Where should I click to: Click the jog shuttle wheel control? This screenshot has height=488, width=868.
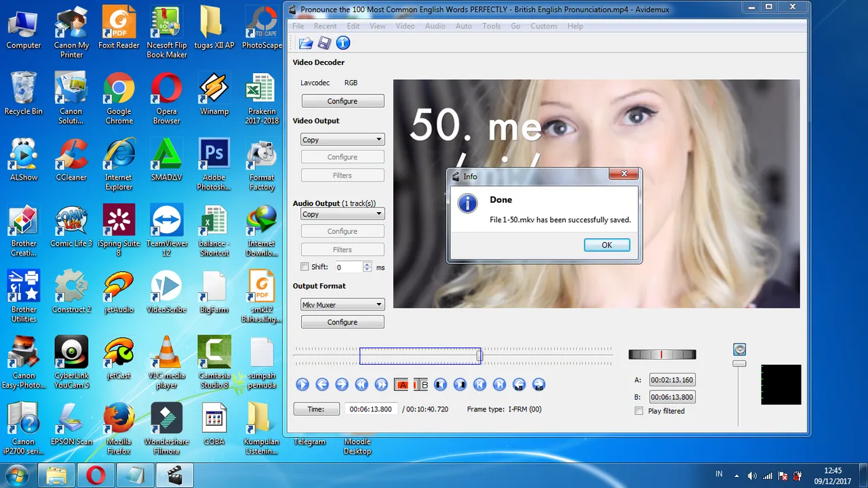(x=662, y=354)
